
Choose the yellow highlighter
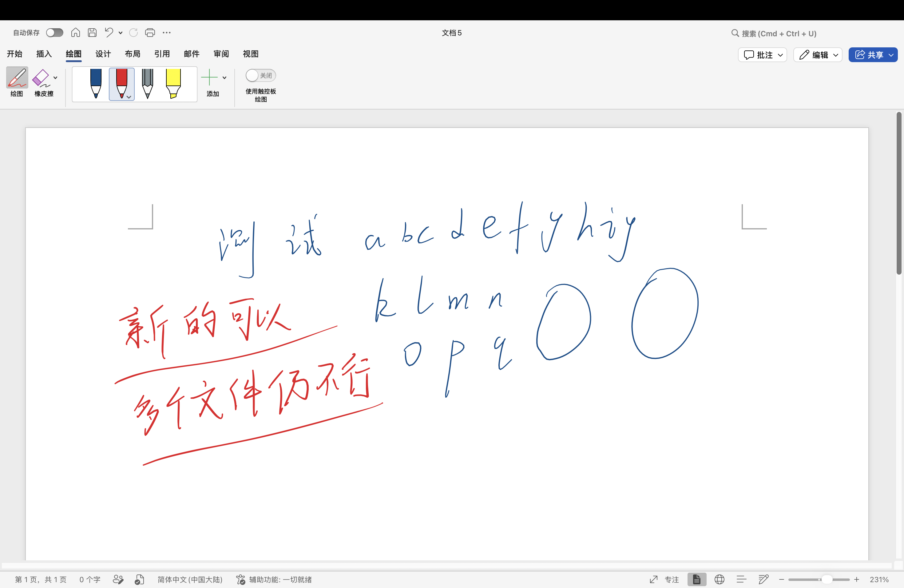click(x=173, y=84)
